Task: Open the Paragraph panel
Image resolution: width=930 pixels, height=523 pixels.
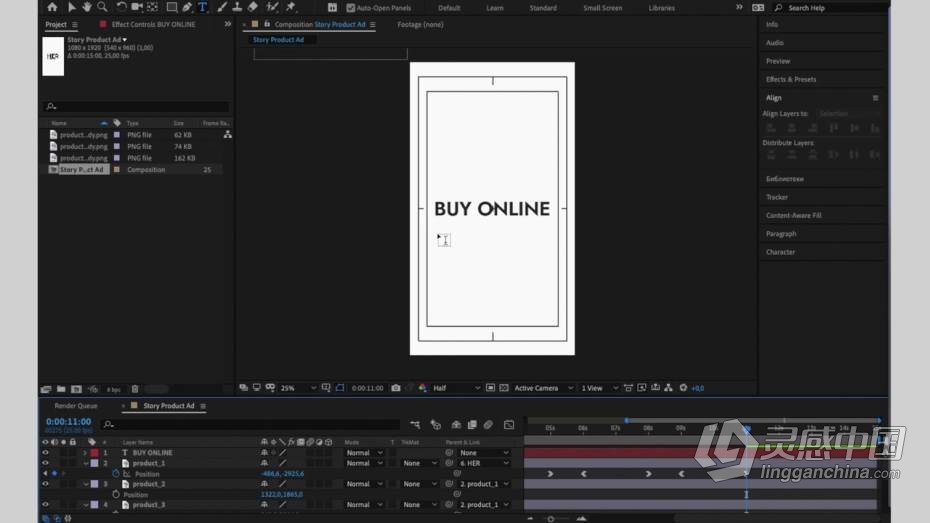Action: pos(781,234)
